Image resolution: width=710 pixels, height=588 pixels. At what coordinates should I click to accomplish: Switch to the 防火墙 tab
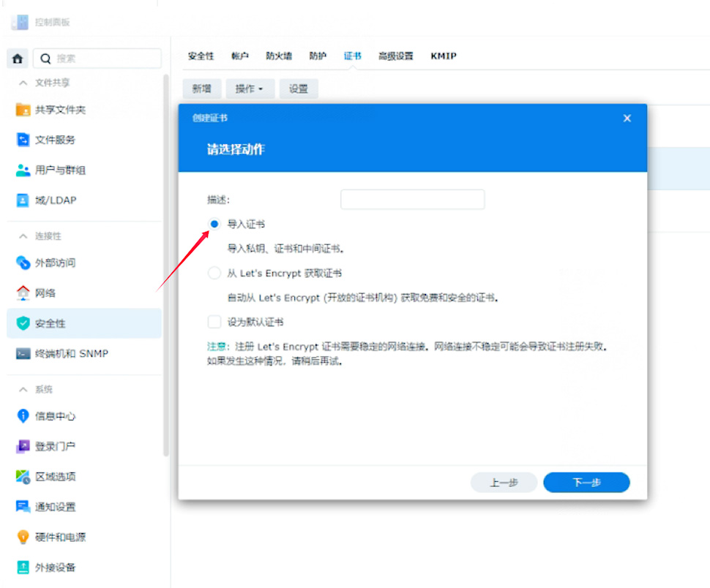[x=279, y=56]
